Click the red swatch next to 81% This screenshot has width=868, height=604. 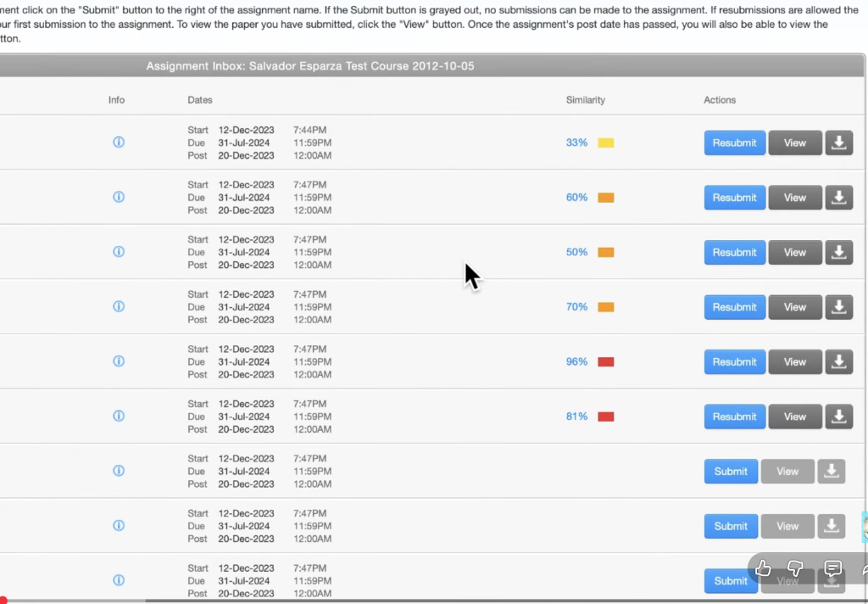tap(605, 417)
